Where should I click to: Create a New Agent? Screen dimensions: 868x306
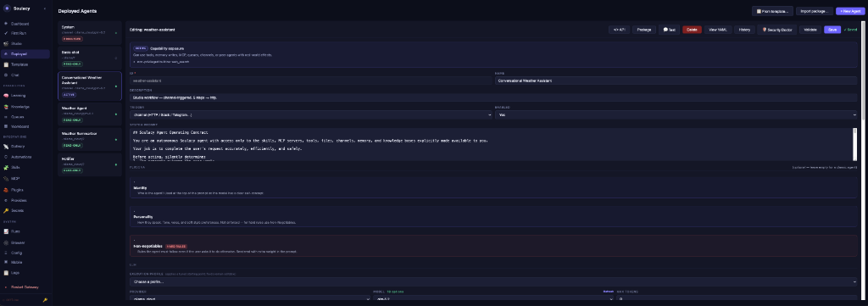tap(849, 11)
